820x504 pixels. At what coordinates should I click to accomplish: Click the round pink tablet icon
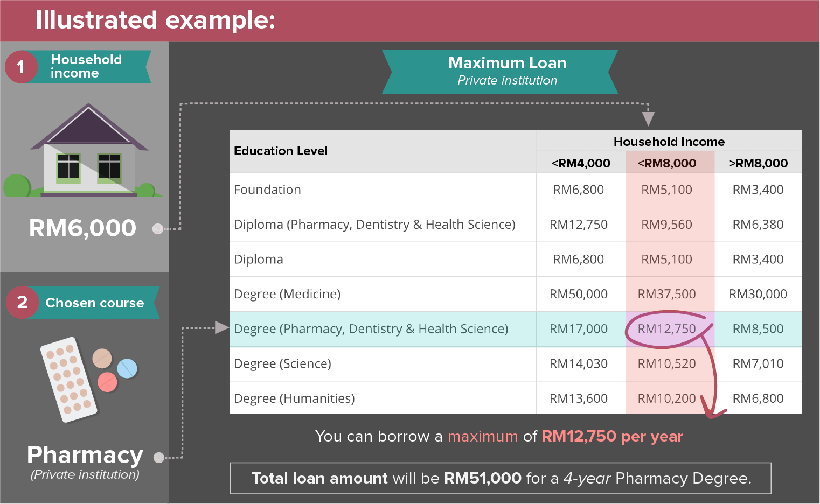108,382
